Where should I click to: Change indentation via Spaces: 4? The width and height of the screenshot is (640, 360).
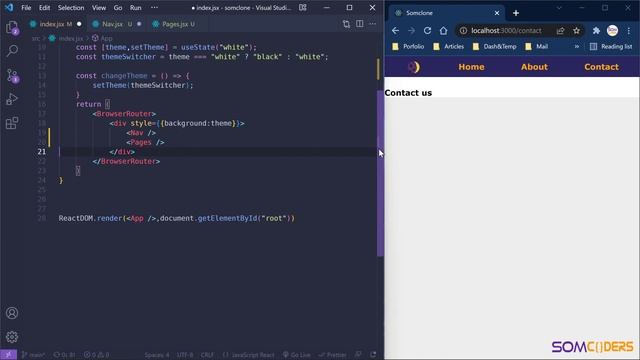coord(157,355)
